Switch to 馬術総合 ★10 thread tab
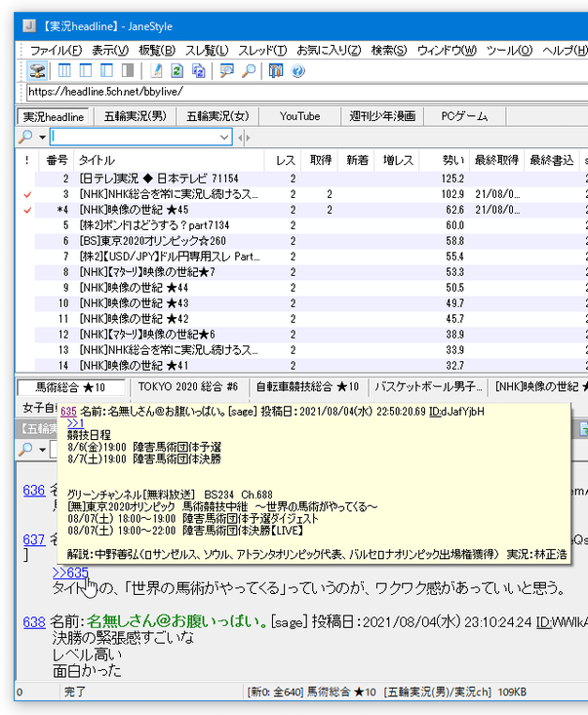Image resolution: width=588 pixels, height=715 pixels. pyautogui.click(x=70, y=387)
